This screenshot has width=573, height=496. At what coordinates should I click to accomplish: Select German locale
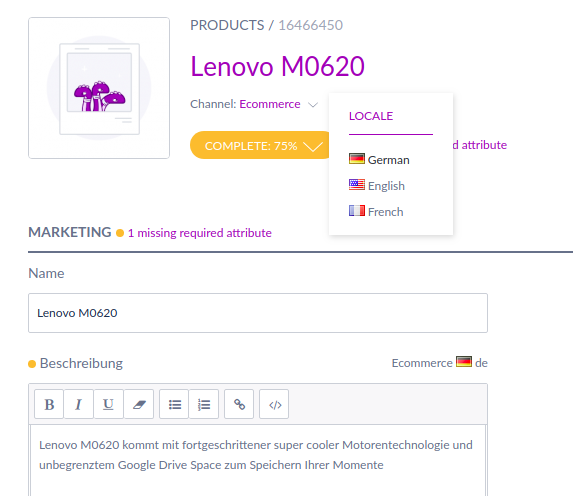[x=379, y=160]
